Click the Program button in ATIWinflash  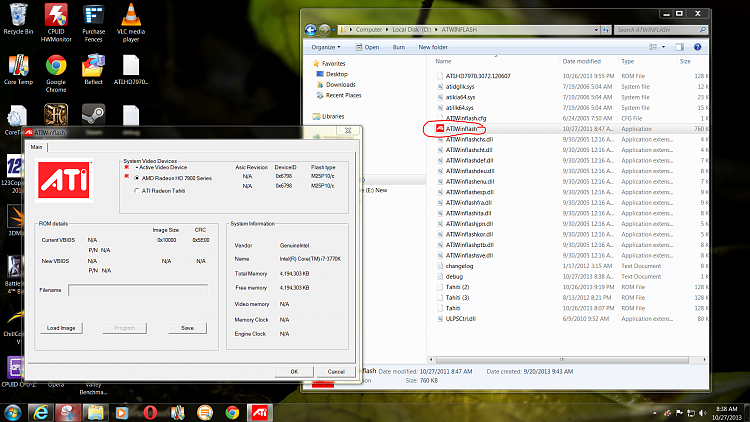(124, 328)
